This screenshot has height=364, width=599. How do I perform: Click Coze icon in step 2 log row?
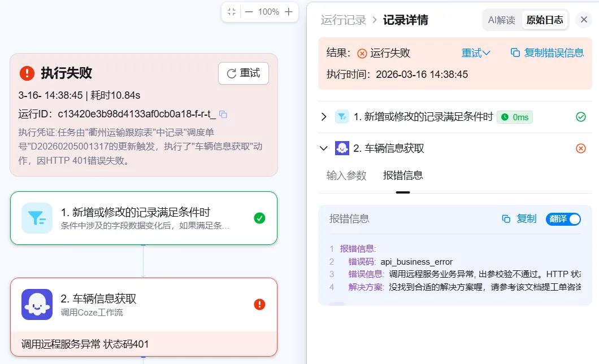342,148
